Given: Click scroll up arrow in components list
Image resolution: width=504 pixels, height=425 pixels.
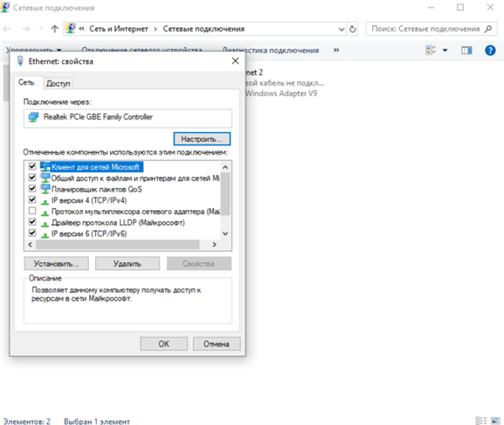Looking at the screenshot, I should coord(225,167).
